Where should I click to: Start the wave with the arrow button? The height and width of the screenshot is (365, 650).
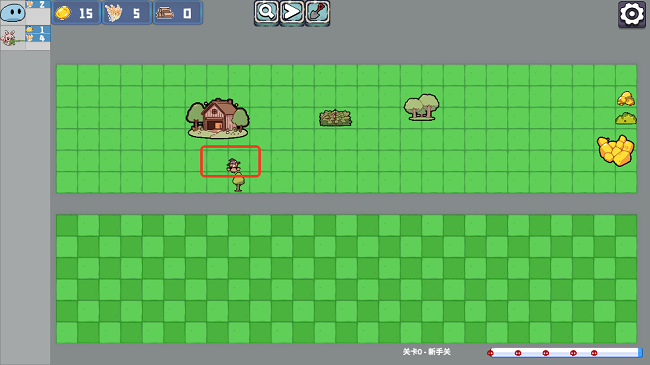click(x=292, y=12)
